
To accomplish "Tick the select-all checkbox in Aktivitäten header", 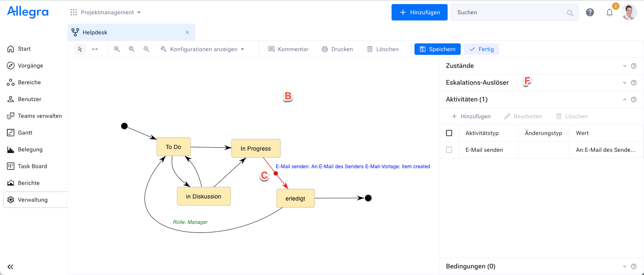I will [x=449, y=133].
